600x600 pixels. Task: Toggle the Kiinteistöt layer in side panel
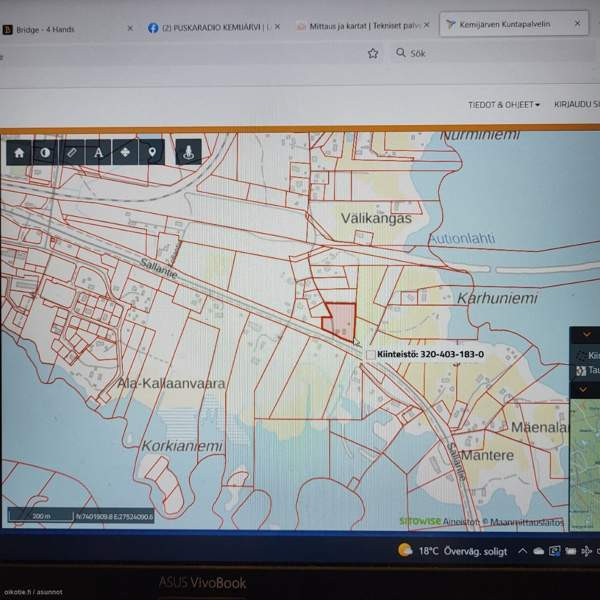coord(585,355)
